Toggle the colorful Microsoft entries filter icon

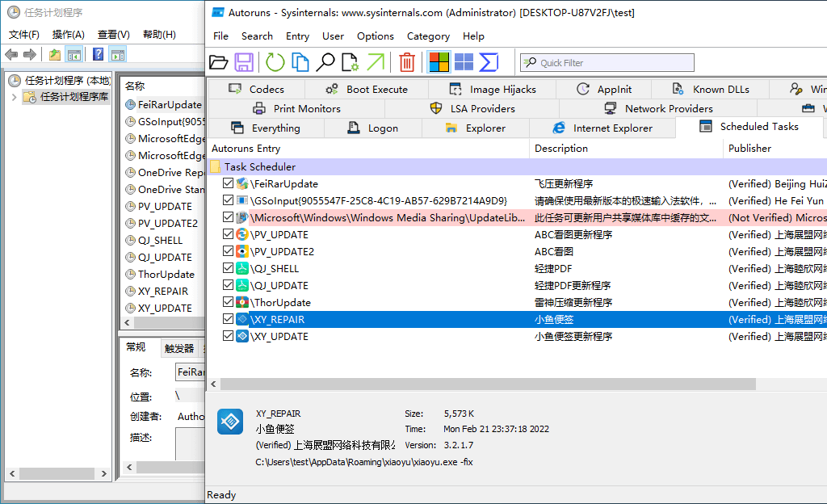[439, 62]
